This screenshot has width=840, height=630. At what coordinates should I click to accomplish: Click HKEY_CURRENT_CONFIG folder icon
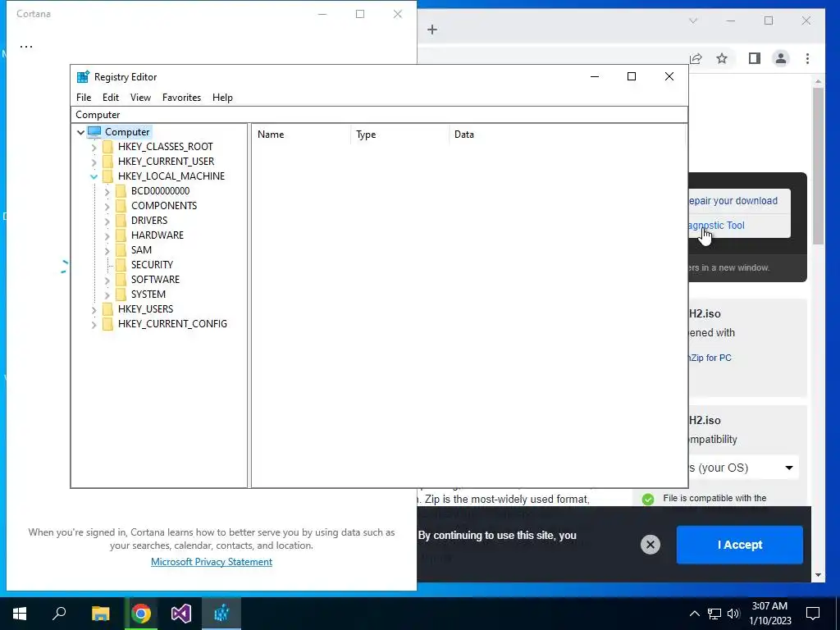pyautogui.click(x=107, y=323)
